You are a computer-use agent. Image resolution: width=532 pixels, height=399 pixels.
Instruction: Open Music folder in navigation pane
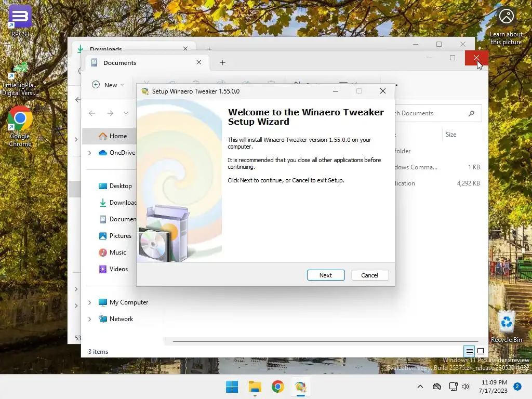(x=113, y=252)
